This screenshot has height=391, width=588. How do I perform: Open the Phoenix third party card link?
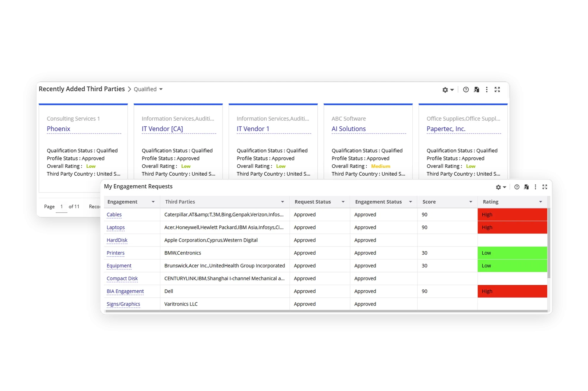(58, 129)
